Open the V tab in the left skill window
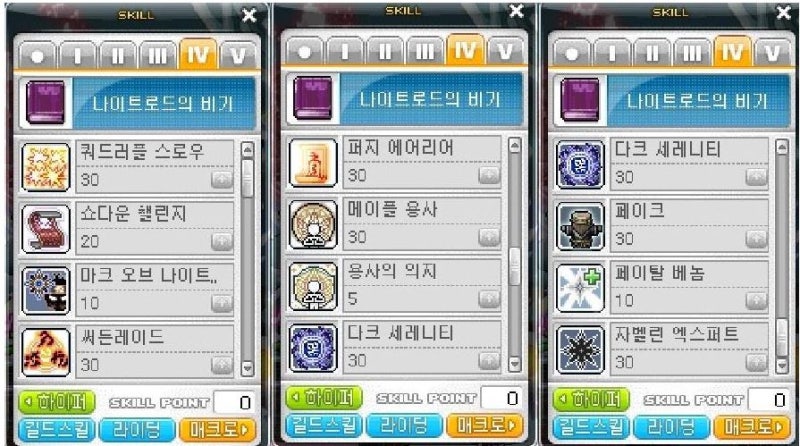 [x=238, y=55]
